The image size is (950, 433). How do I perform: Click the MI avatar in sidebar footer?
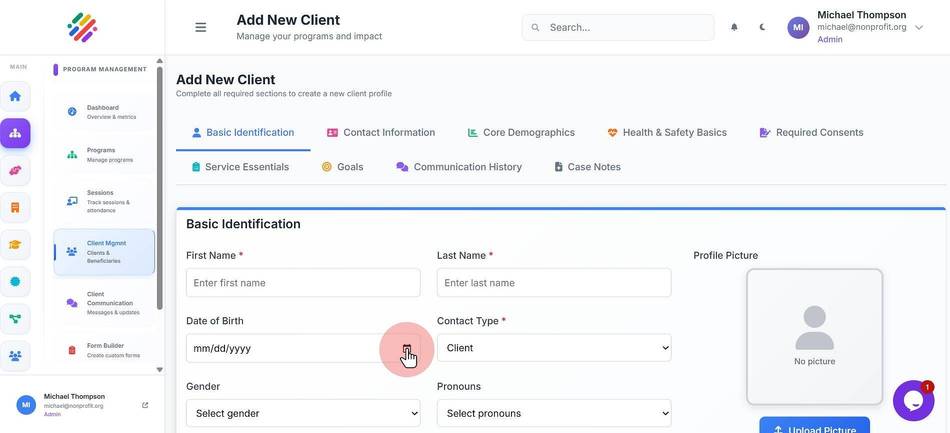(26, 405)
